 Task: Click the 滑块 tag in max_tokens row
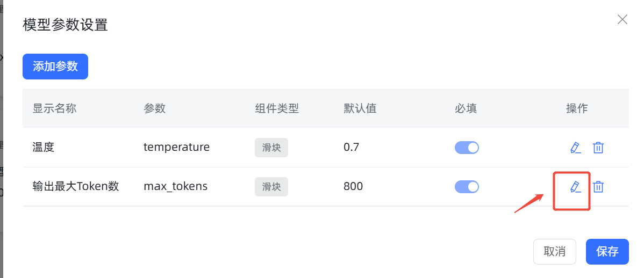coord(271,187)
